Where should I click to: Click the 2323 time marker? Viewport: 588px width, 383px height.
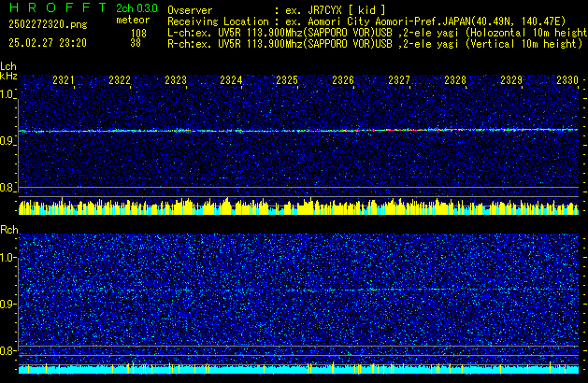tap(176, 80)
